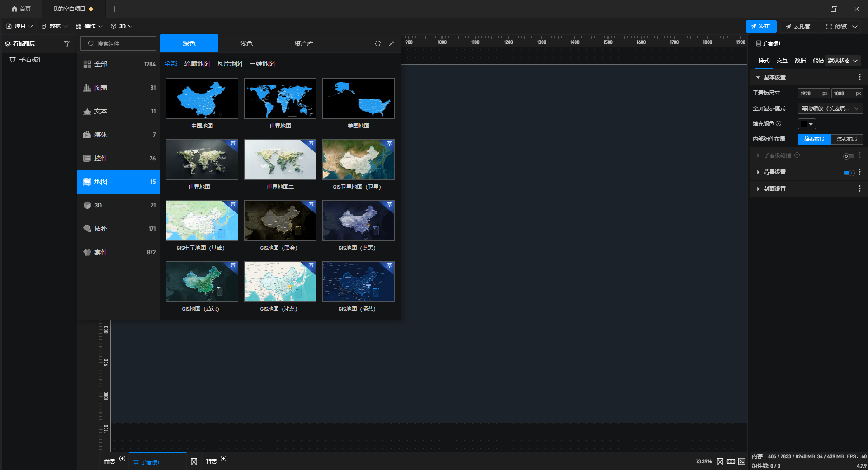Select the 中国地图 thumbnail
Viewport: 868px width, 470px height.
pos(202,99)
